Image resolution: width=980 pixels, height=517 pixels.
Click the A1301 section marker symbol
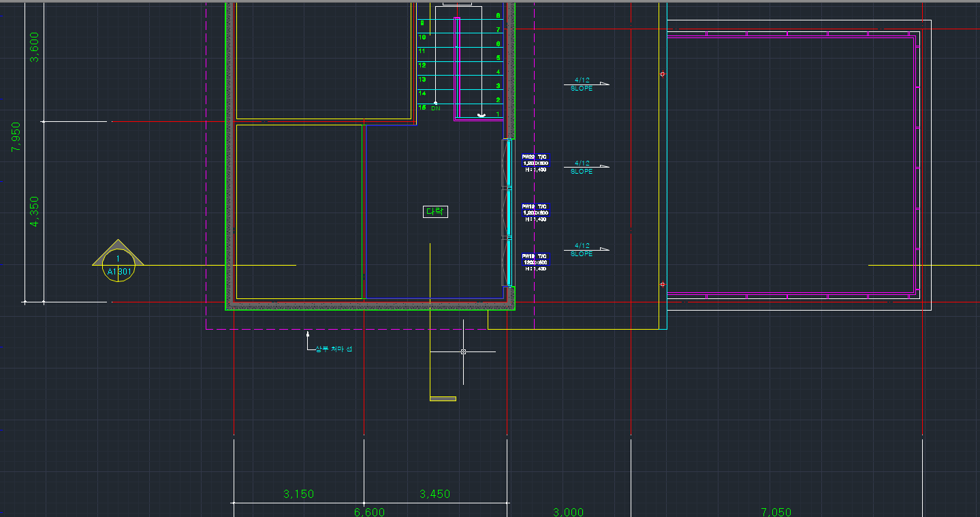point(118,267)
